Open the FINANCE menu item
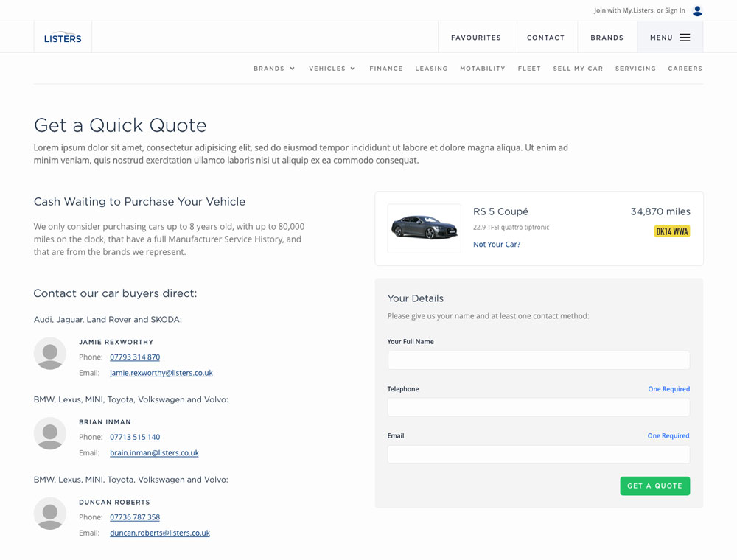The width and height of the screenshot is (737, 560). 386,69
